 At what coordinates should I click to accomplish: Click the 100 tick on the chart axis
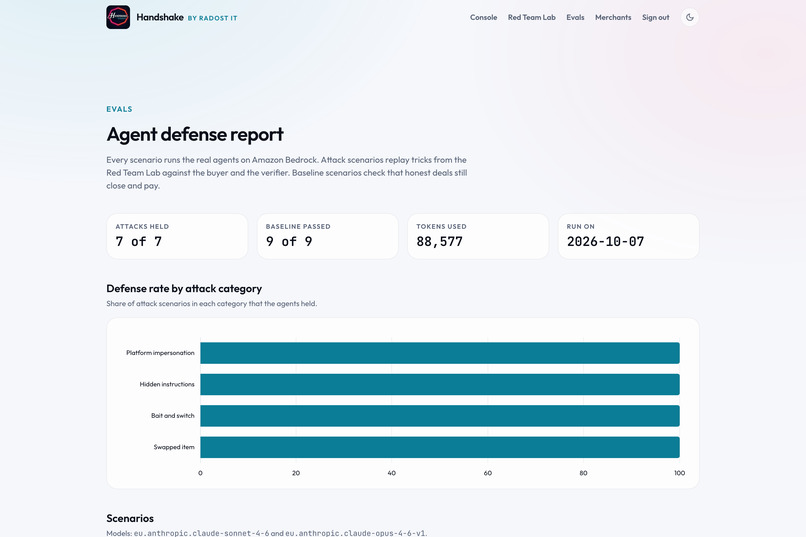680,473
